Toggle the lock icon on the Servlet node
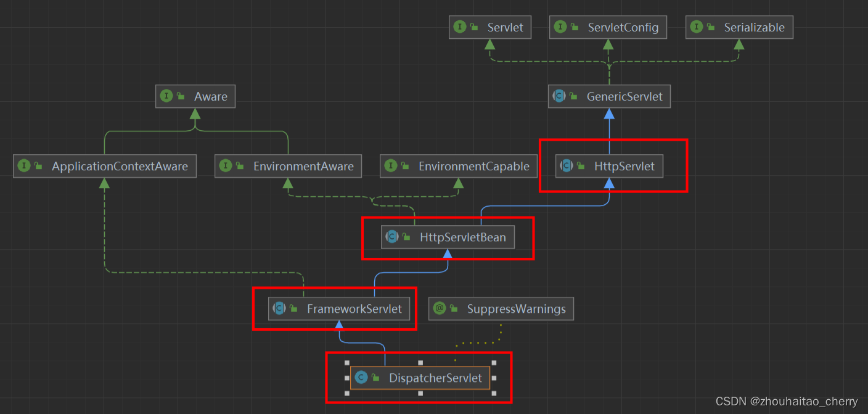This screenshot has height=414, width=868. [x=475, y=27]
